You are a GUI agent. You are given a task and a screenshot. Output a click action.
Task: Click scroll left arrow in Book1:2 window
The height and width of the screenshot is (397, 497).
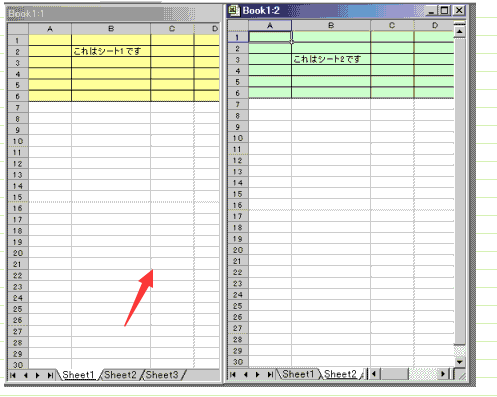(374, 374)
